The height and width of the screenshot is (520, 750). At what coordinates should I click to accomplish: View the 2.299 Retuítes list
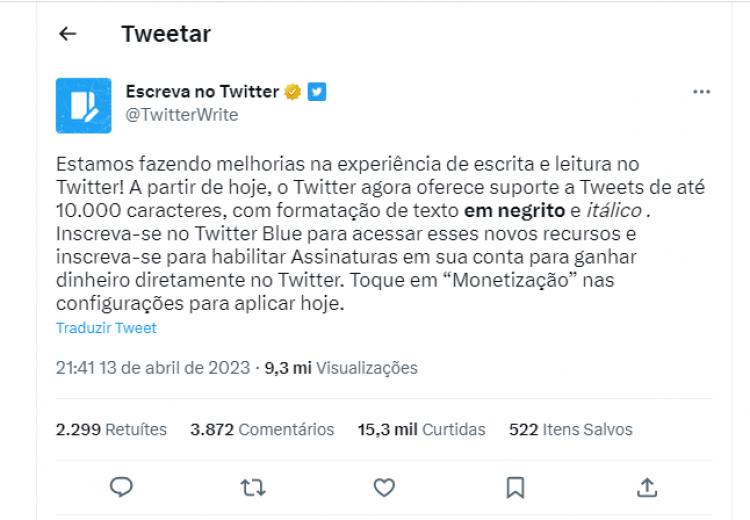pyautogui.click(x=111, y=429)
